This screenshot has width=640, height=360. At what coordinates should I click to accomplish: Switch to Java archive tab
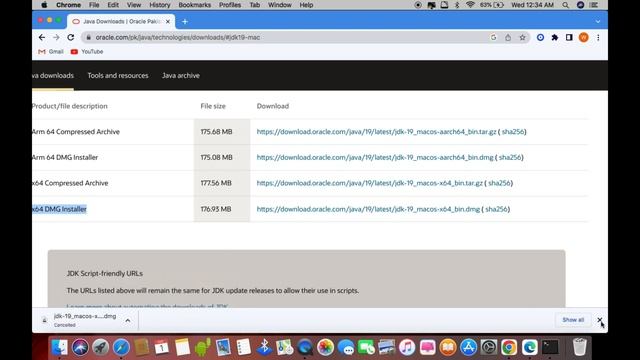pos(181,76)
